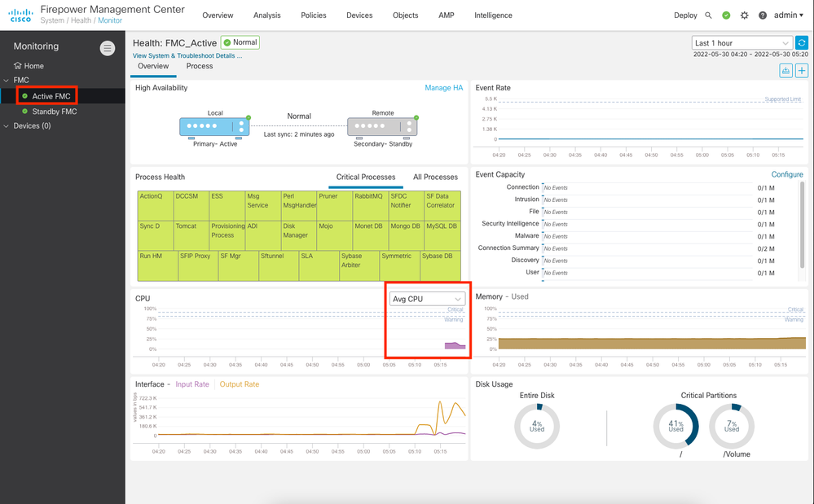Click the ActionQ process tile
Screen dimensions: 814x504
coord(156,206)
